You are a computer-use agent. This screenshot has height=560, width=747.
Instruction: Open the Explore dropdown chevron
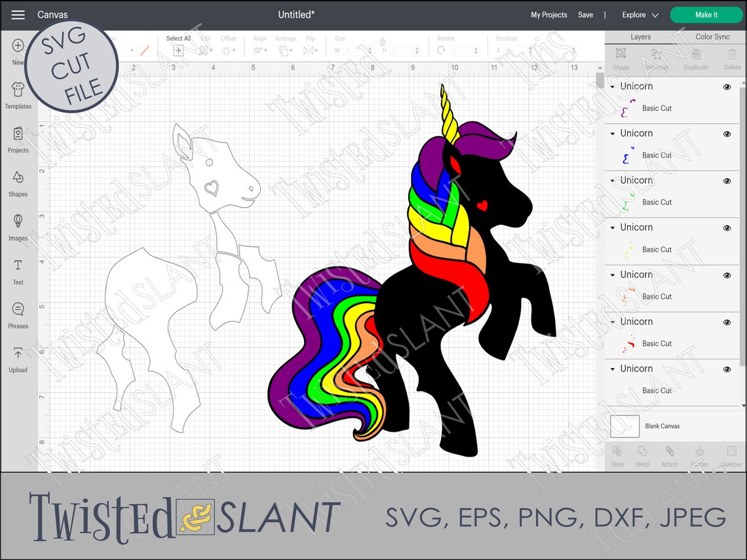655,15
